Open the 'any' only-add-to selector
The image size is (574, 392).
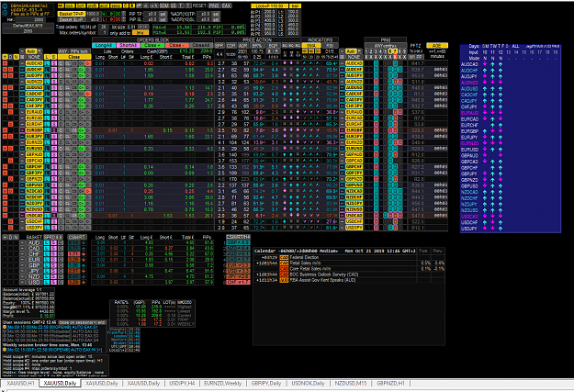pyautogui.click(x=141, y=32)
